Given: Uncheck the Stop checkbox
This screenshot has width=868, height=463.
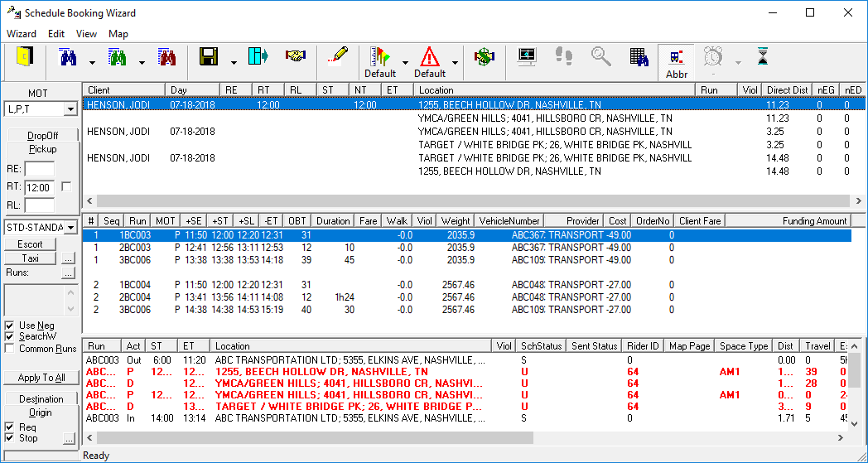Looking at the screenshot, I should [9, 438].
